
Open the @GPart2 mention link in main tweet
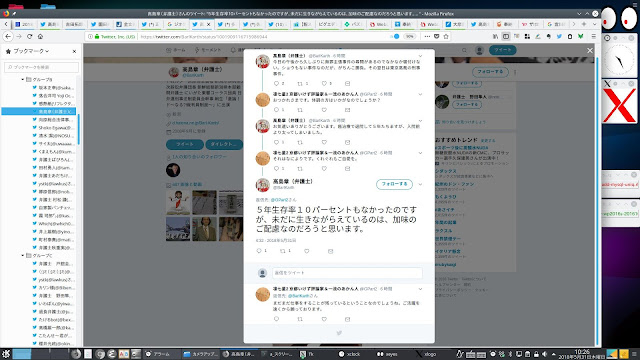click(280, 200)
